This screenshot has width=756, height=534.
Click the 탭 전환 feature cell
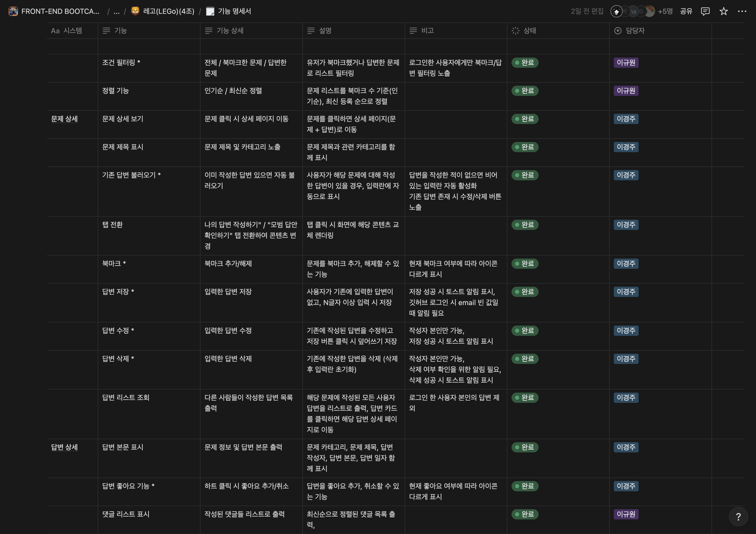point(113,225)
